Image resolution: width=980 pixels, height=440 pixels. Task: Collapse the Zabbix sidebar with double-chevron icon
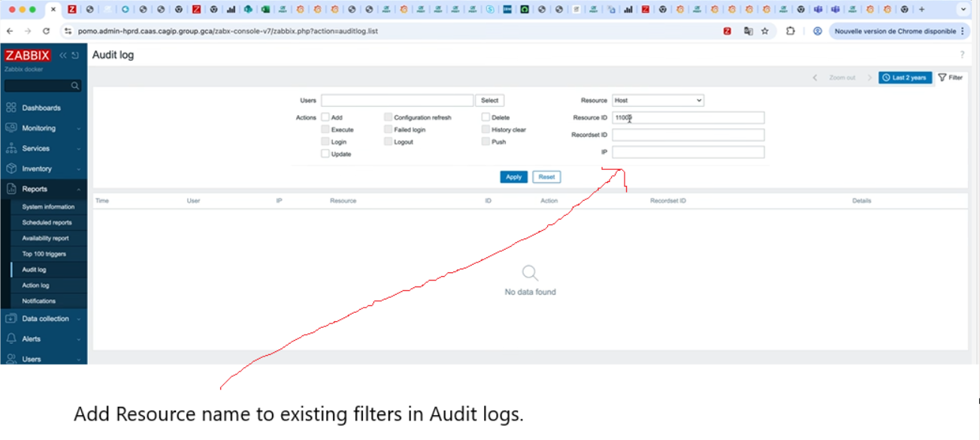63,56
